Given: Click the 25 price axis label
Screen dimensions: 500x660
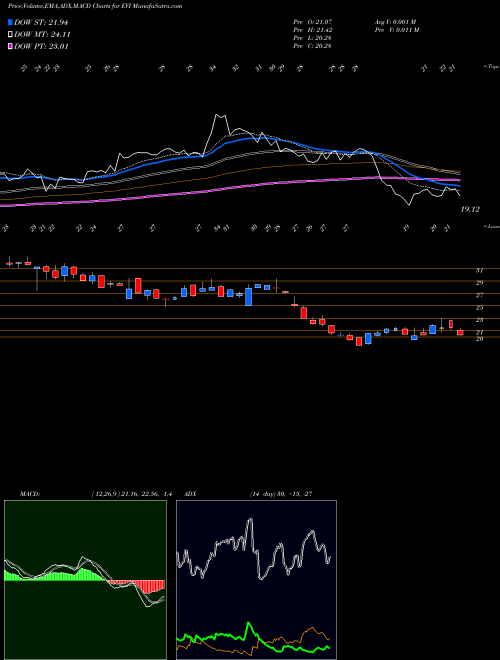Looking at the screenshot, I should click(479, 308).
